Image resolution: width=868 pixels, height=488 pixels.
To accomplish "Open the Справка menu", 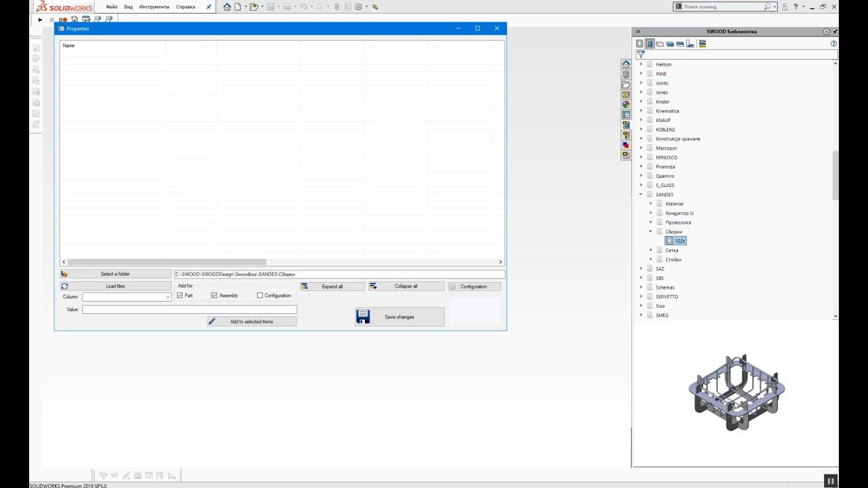I will point(185,7).
